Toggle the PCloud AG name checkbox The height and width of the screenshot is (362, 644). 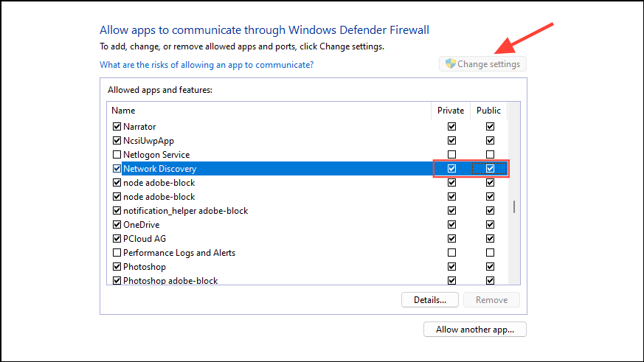[x=117, y=238]
